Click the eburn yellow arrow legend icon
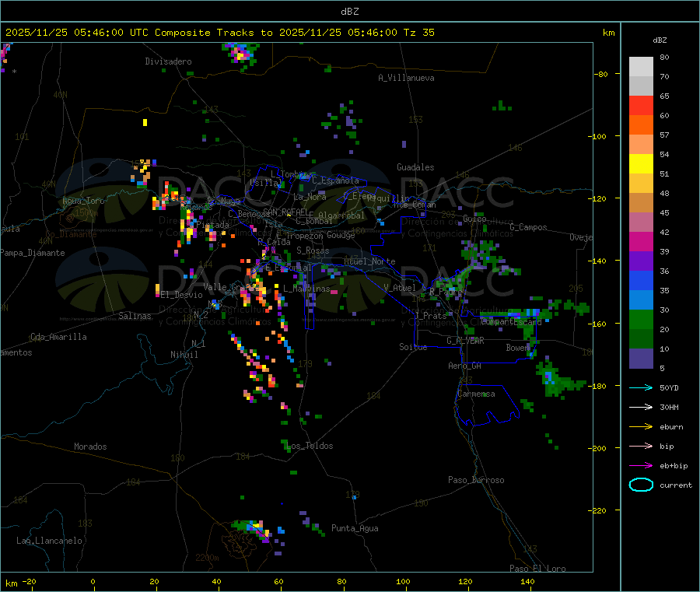This screenshot has height=592, width=700. click(641, 427)
